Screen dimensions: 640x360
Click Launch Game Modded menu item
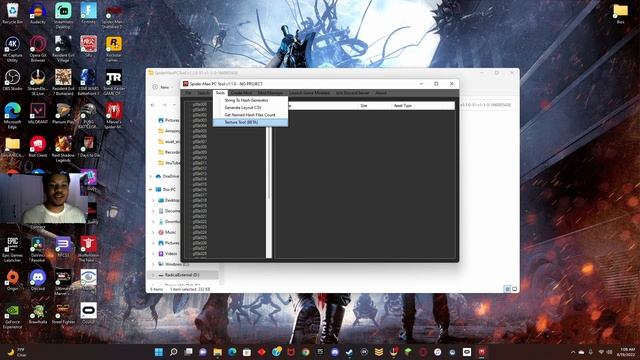pyautogui.click(x=309, y=93)
